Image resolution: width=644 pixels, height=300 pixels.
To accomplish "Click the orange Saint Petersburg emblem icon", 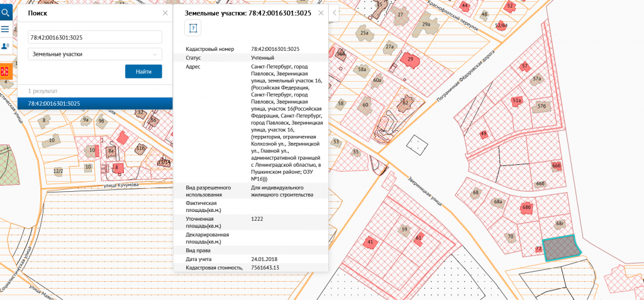I will pos(6,72).
